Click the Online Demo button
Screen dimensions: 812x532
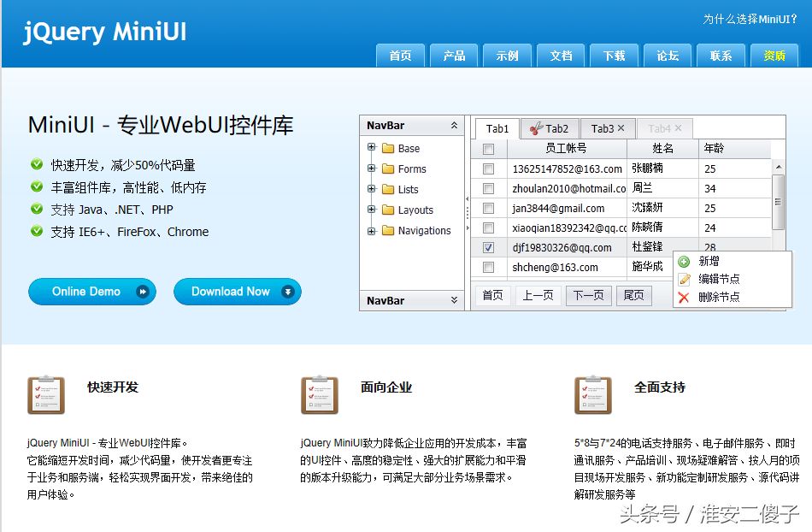tap(92, 292)
